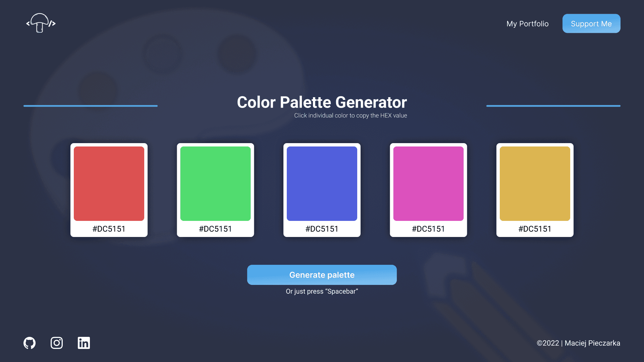Click the hex code under the green swatch
This screenshot has width=644, height=362.
click(x=215, y=229)
